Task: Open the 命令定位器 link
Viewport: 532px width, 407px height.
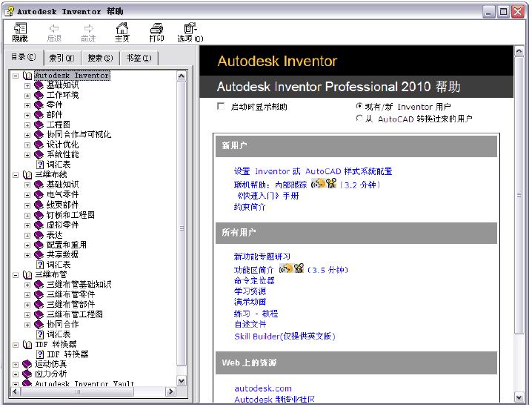Action: (x=254, y=280)
